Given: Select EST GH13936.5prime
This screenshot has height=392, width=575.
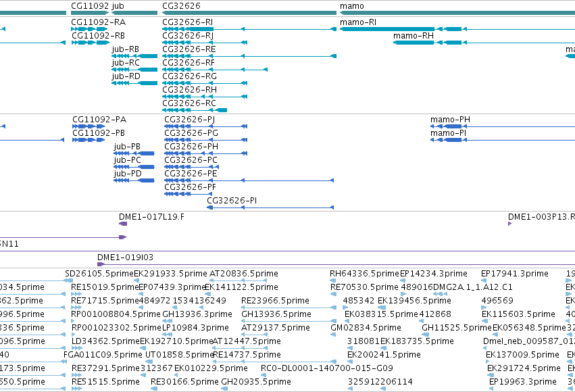Looking at the screenshot, I should (276, 315).
